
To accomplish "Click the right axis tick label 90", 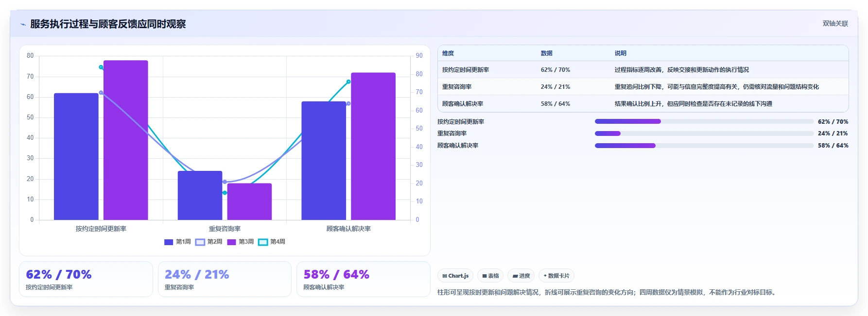I will pyautogui.click(x=419, y=56).
